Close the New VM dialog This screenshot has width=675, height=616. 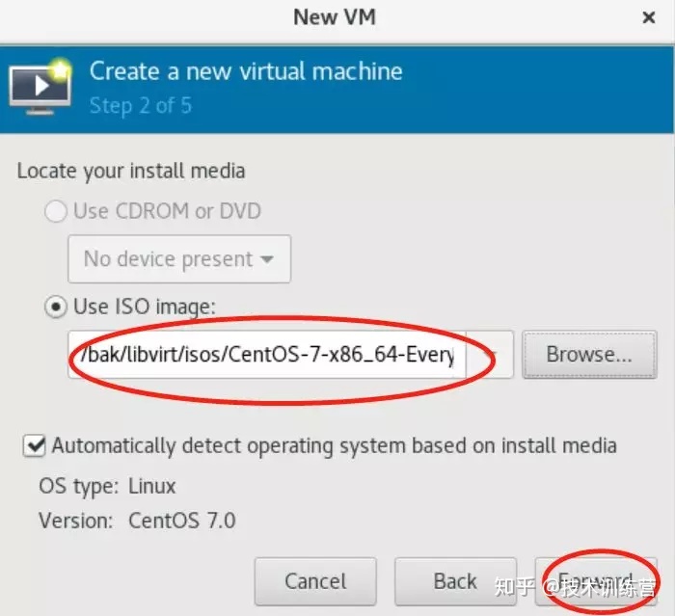pos(648,17)
